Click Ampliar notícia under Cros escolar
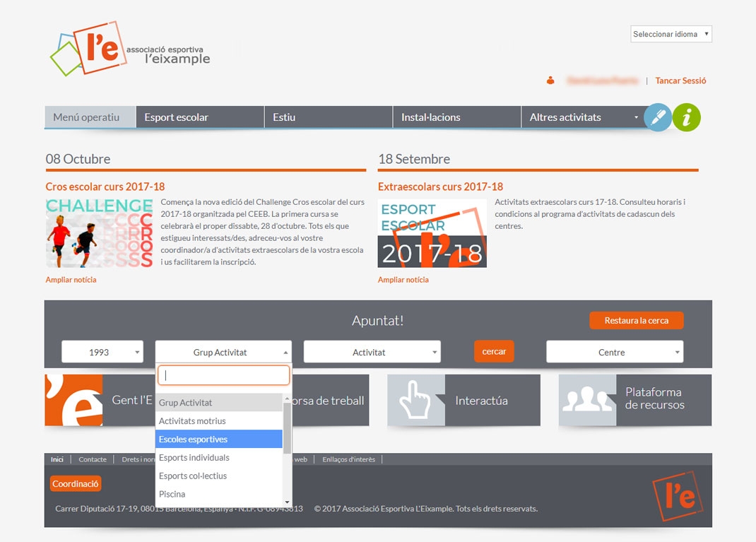Screen dimensions: 756x542 click(x=71, y=280)
